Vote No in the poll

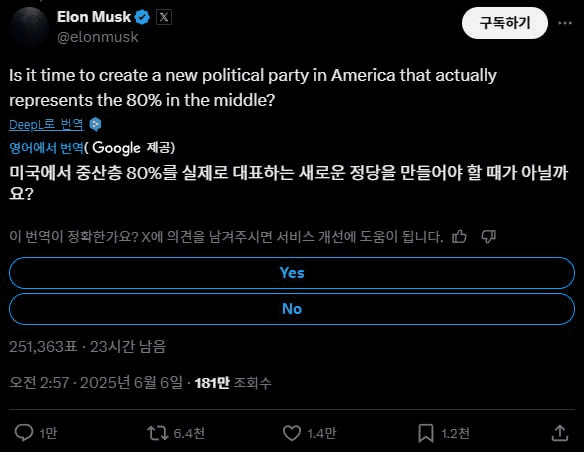click(292, 309)
